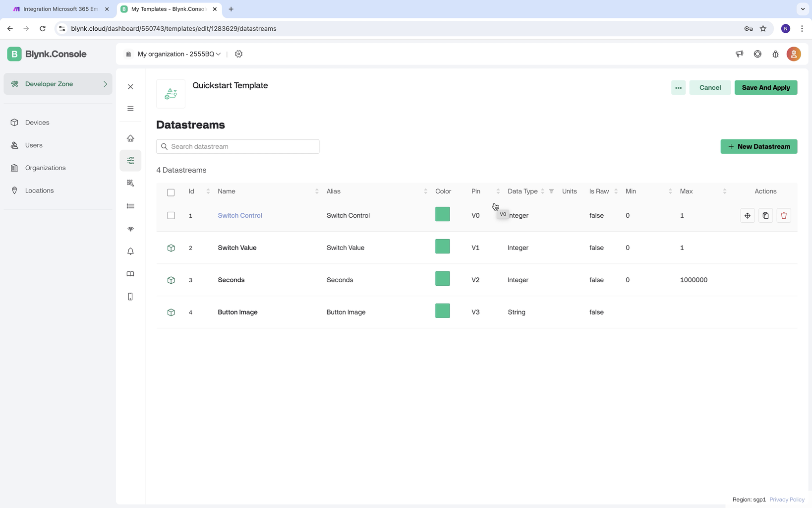This screenshot has width=812, height=508.
Task: Tick the select-all checkbox in table header
Action: [171, 192]
